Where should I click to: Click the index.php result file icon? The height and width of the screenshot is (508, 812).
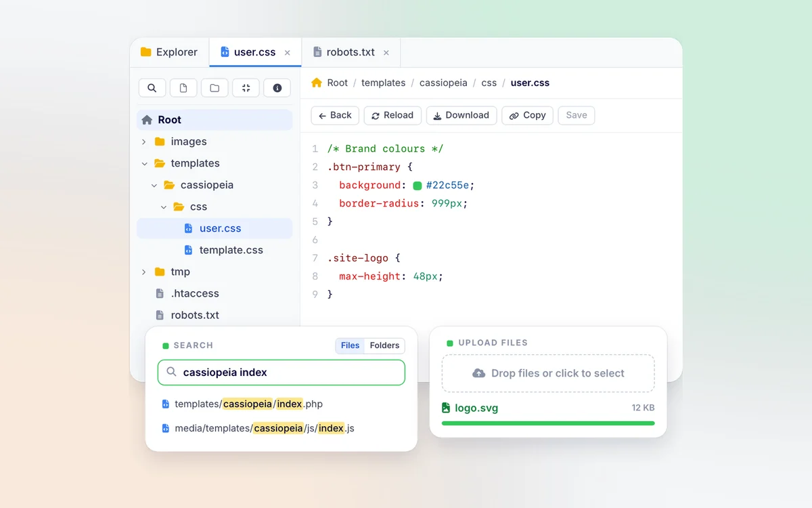coord(165,404)
